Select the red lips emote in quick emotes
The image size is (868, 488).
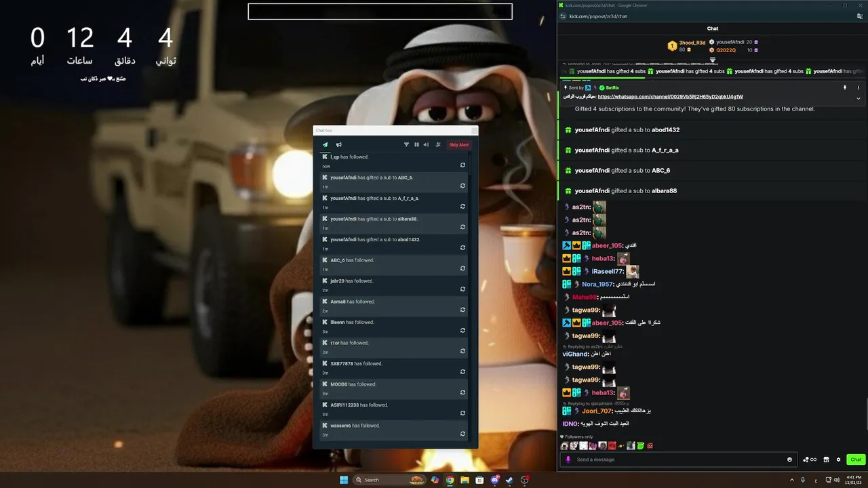pos(612,446)
